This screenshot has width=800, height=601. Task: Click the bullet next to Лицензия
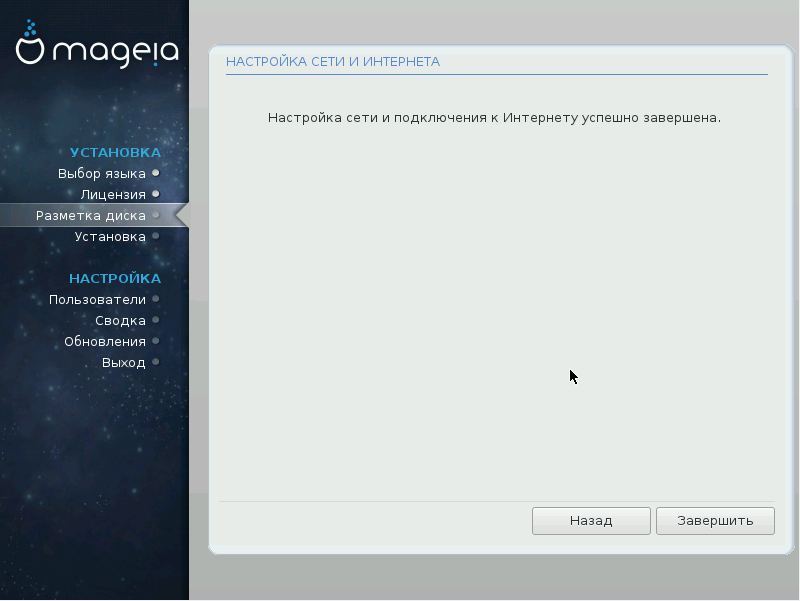point(156,194)
